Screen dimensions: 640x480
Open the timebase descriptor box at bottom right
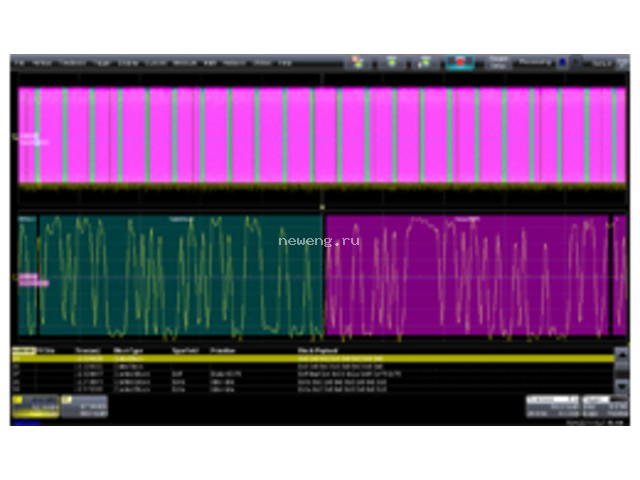(553, 407)
